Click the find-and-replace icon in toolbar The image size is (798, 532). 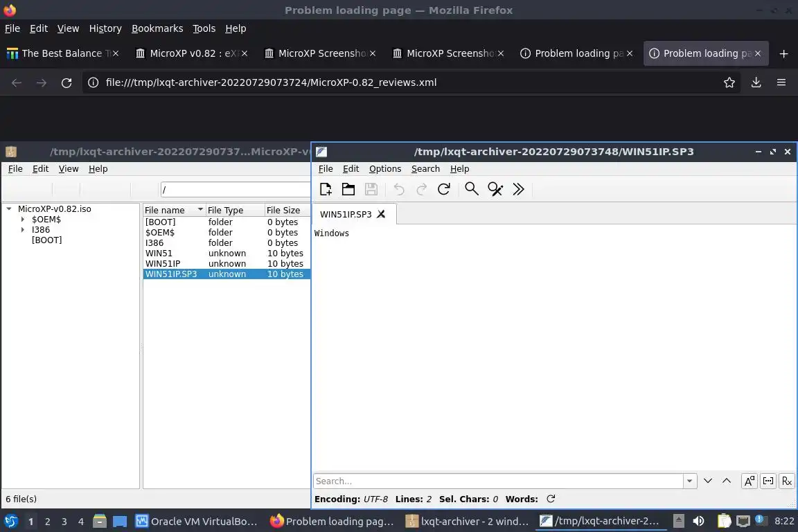pos(495,189)
